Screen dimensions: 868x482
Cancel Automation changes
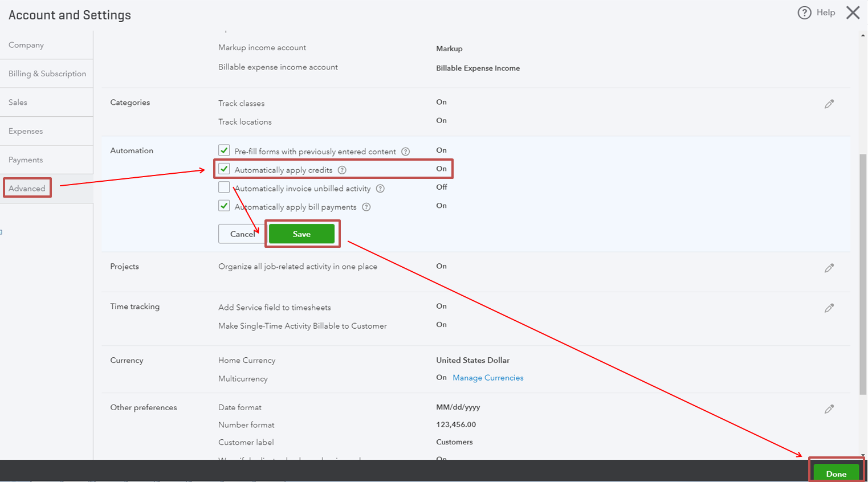242,234
